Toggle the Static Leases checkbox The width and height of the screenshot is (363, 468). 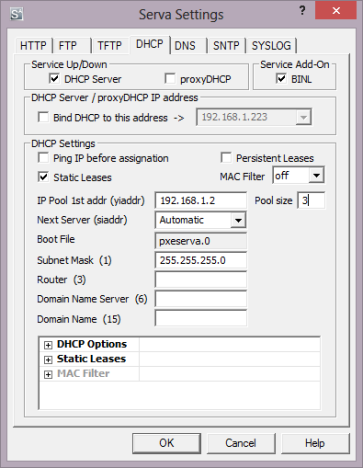click(x=43, y=177)
